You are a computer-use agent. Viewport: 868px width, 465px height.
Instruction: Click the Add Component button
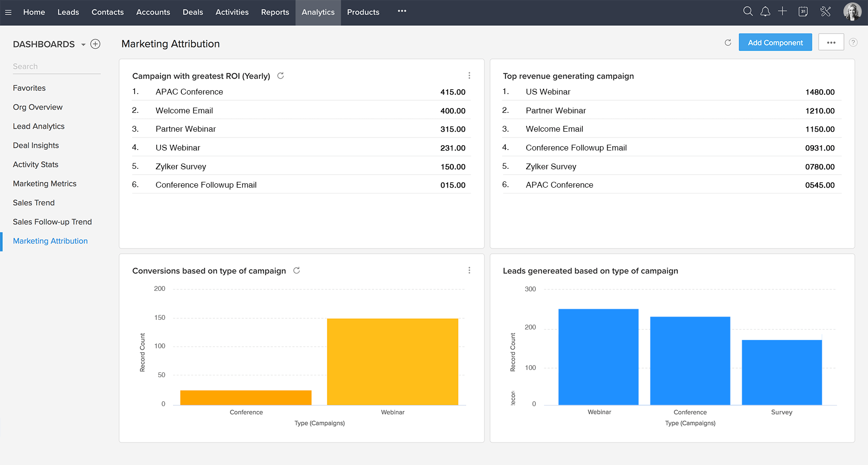click(775, 42)
